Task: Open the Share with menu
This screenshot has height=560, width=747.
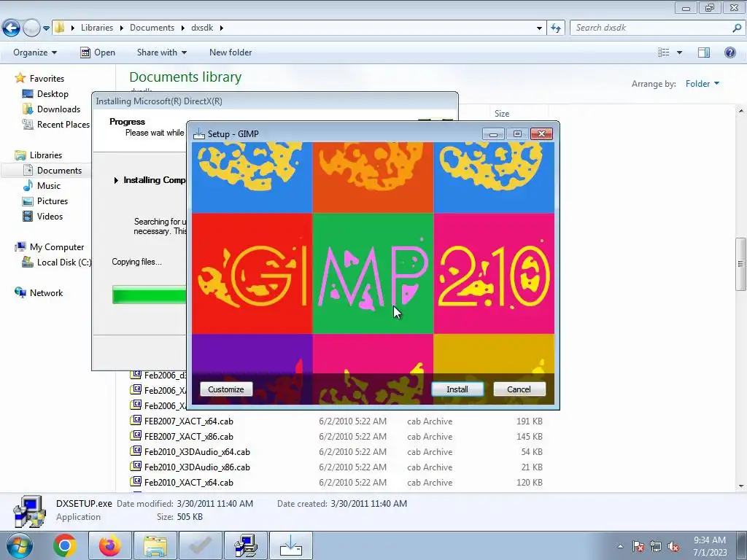Action: pyautogui.click(x=161, y=52)
